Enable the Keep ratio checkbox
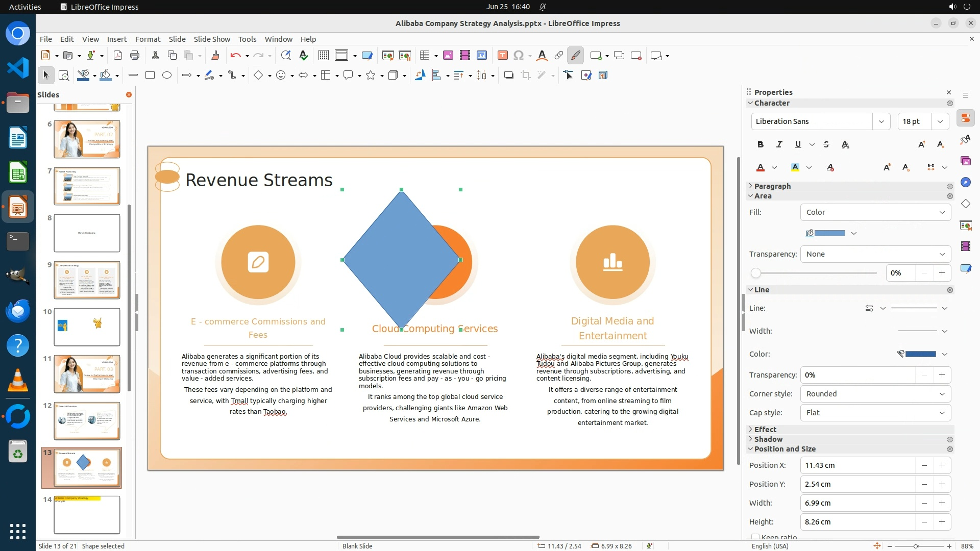The width and height of the screenshot is (980, 551). coord(755,537)
